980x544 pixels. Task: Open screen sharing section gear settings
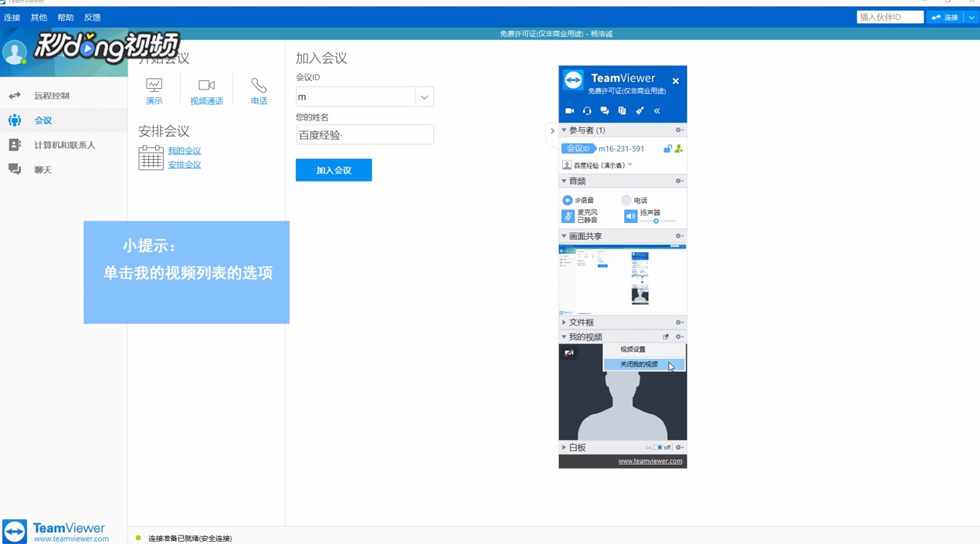coord(679,236)
